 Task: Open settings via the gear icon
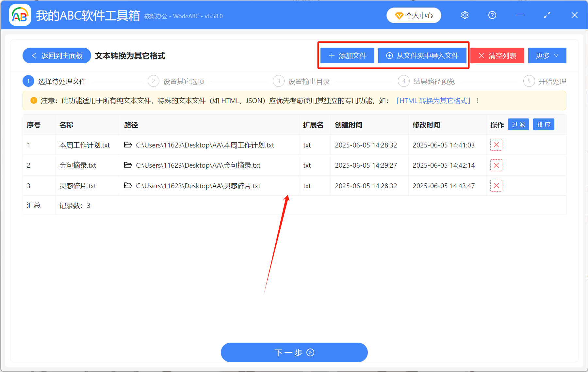(465, 15)
